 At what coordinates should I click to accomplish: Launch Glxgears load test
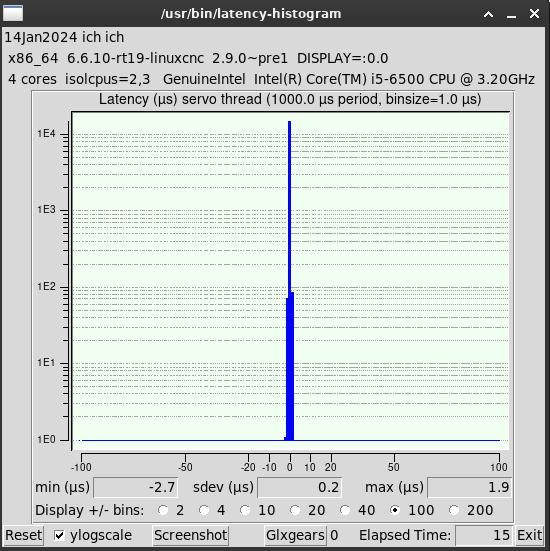(x=295, y=536)
